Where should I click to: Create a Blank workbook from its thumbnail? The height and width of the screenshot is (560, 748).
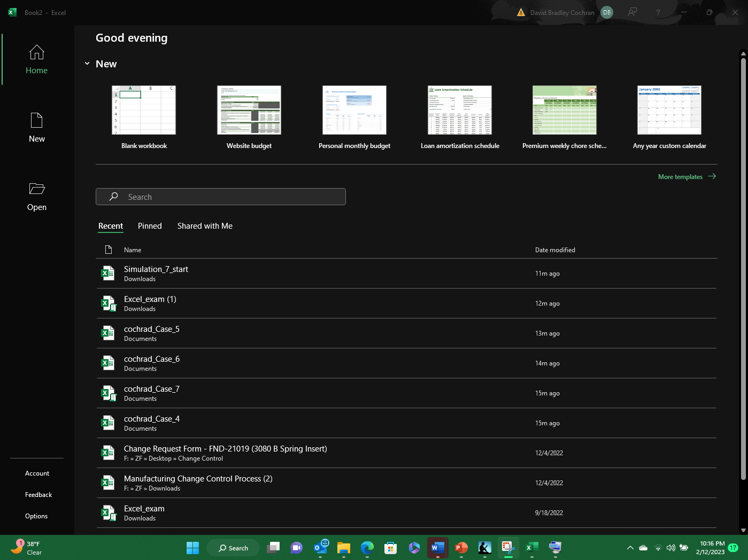[x=144, y=110]
